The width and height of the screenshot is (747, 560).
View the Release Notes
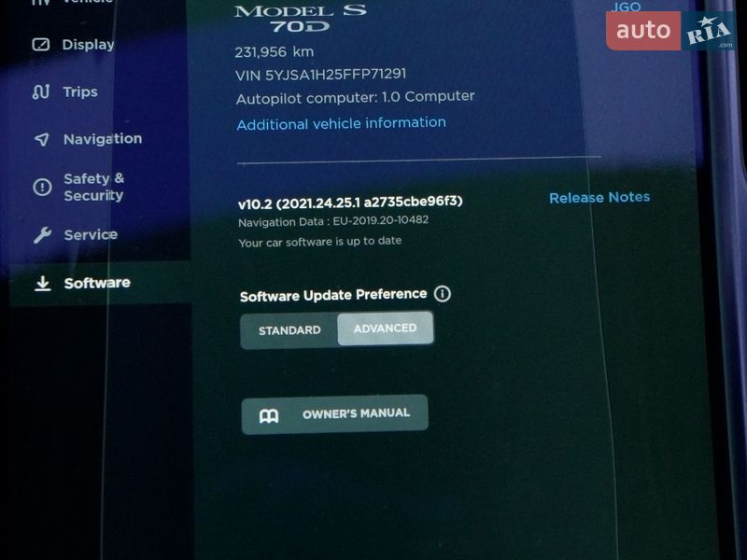click(599, 198)
